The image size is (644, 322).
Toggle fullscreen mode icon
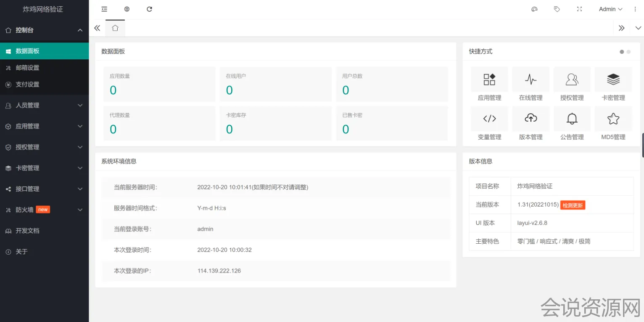tap(579, 9)
